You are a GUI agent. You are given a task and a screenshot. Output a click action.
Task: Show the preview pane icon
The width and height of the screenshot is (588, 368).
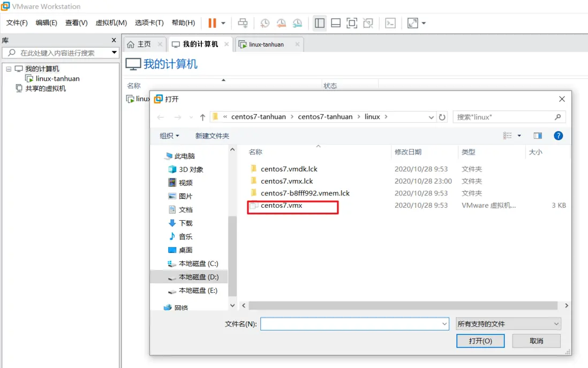click(x=538, y=136)
